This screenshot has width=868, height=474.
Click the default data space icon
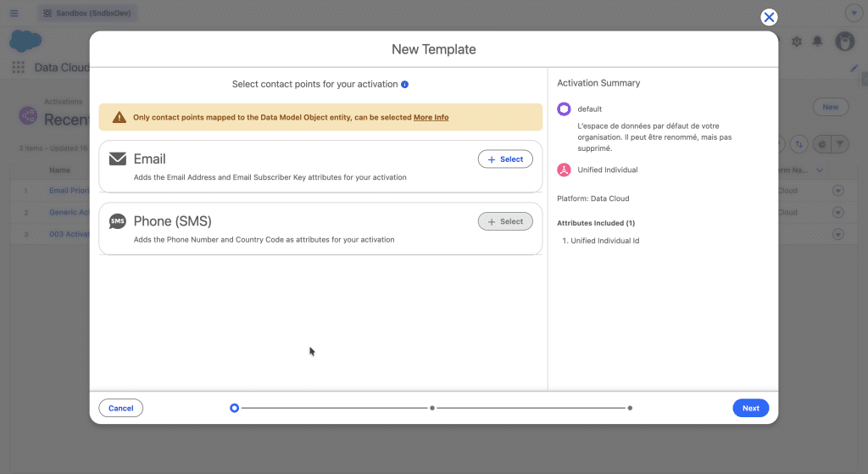pos(564,109)
